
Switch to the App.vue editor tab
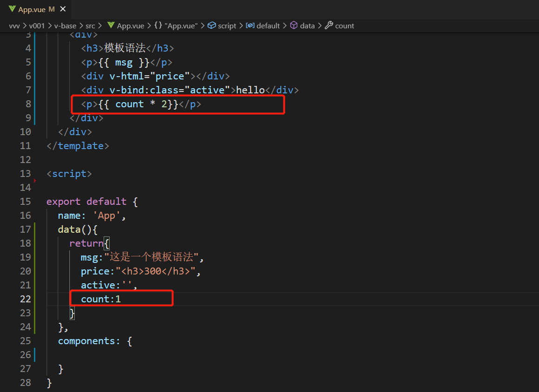coord(36,9)
